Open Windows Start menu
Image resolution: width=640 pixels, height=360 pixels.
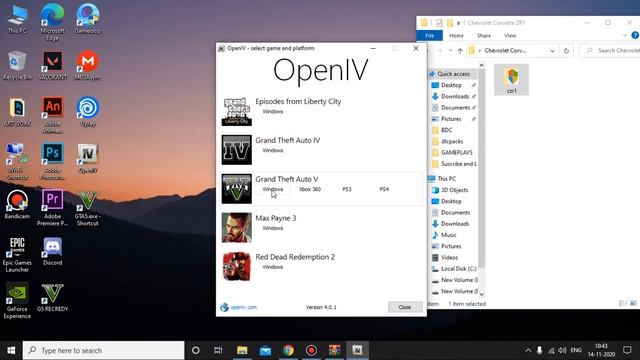point(11,350)
